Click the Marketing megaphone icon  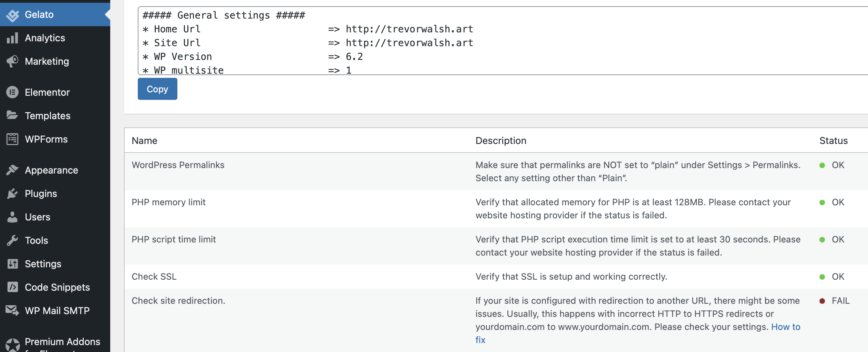(13, 61)
